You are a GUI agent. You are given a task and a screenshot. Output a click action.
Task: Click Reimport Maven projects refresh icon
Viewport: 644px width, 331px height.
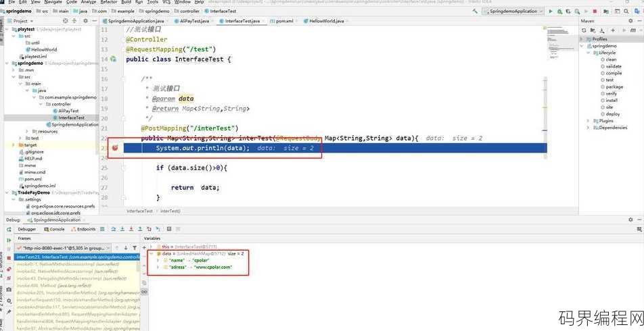tap(584, 30)
